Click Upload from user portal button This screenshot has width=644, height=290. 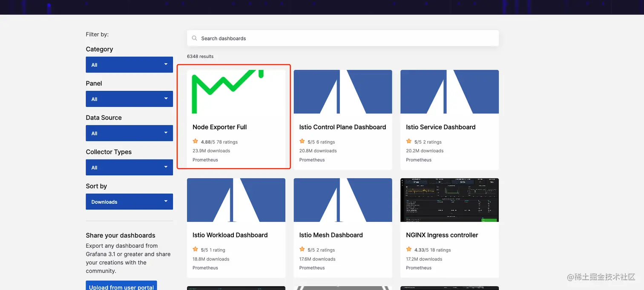121,285
